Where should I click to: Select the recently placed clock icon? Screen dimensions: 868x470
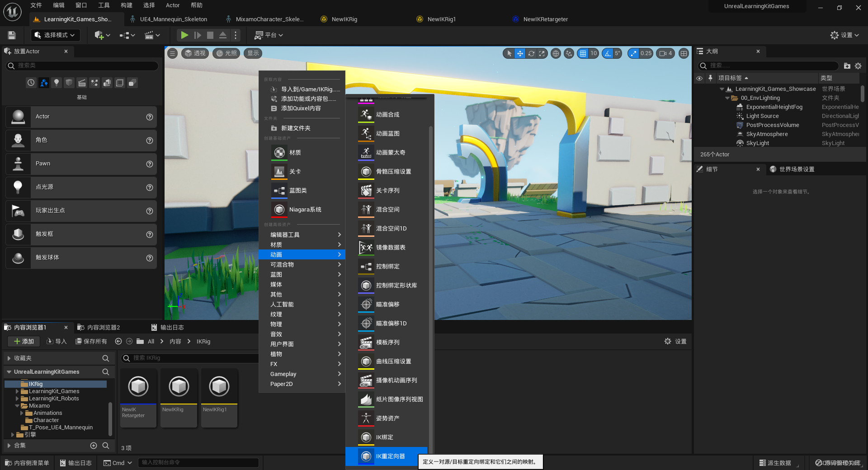[x=31, y=83]
